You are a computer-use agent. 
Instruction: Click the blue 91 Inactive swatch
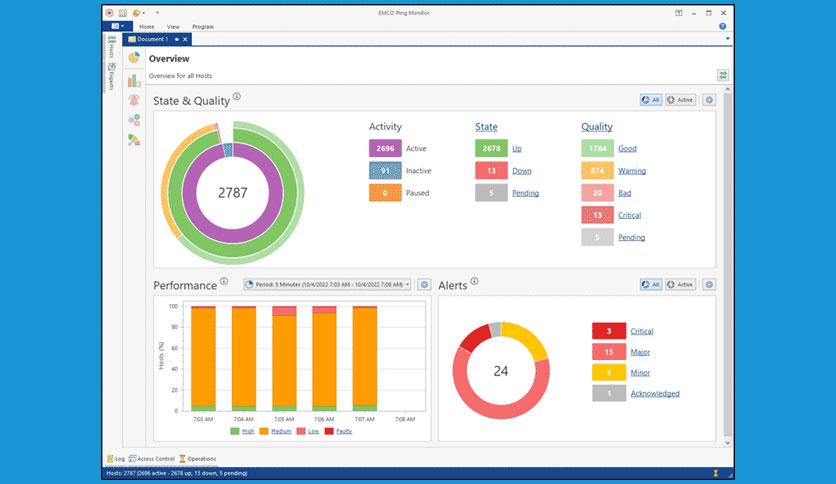click(385, 171)
